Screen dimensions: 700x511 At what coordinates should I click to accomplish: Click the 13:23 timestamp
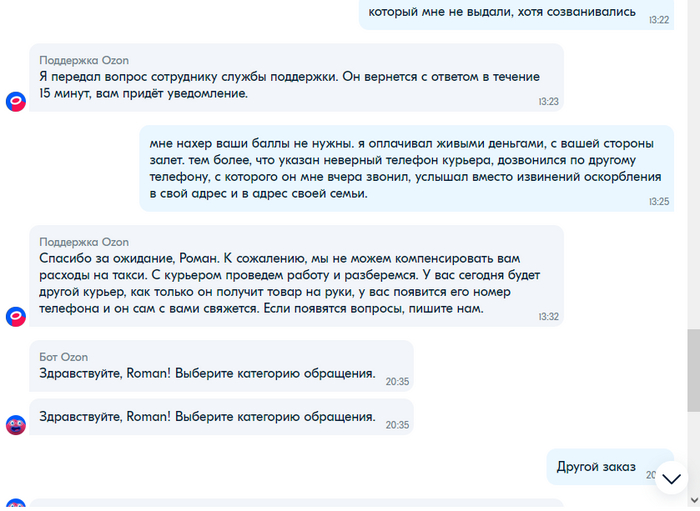click(x=549, y=102)
